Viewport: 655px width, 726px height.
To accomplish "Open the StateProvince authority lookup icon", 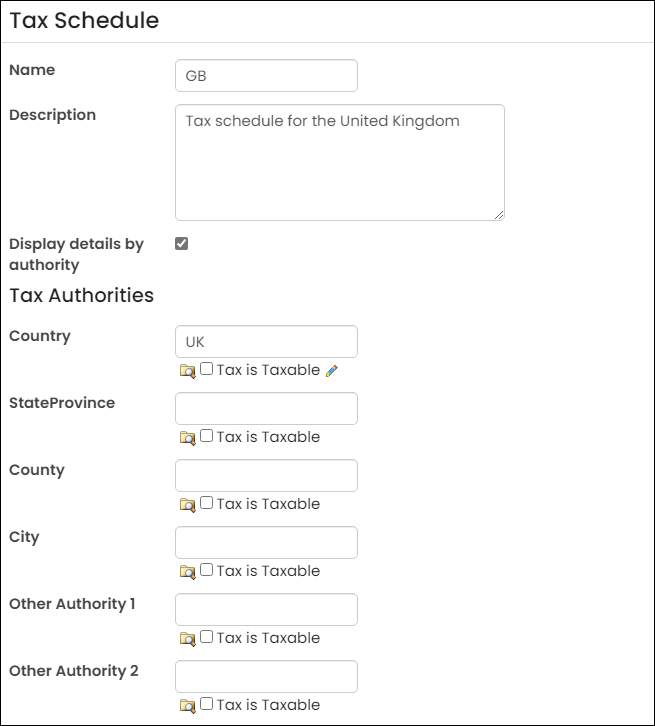I will [x=187, y=438].
